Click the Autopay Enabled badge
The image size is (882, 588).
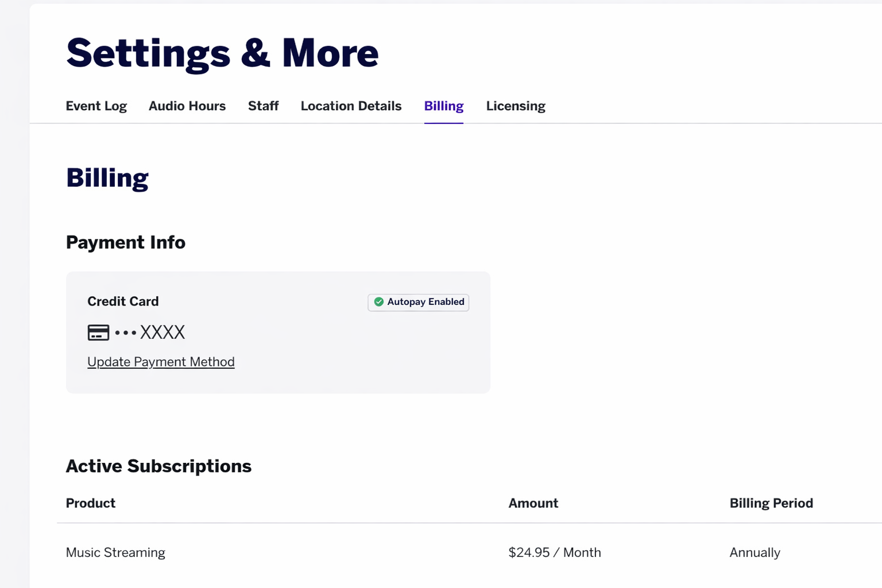pyautogui.click(x=419, y=302)
